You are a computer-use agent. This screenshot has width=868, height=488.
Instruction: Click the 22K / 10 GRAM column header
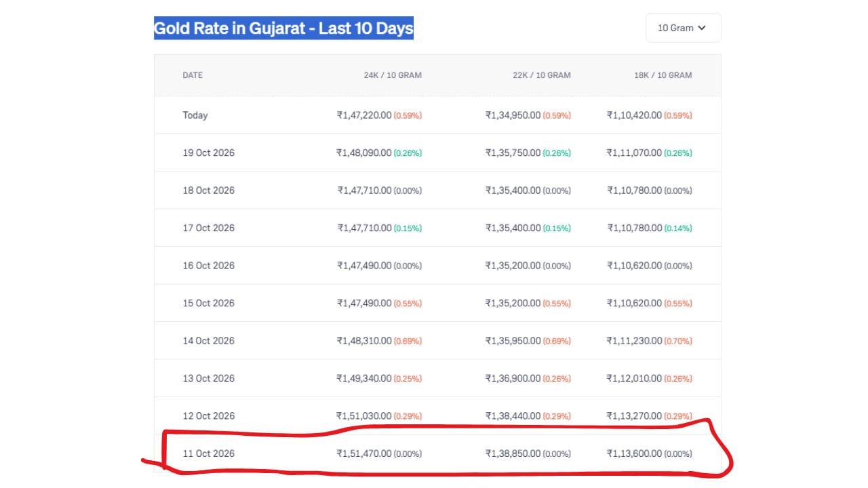(542, 75)
